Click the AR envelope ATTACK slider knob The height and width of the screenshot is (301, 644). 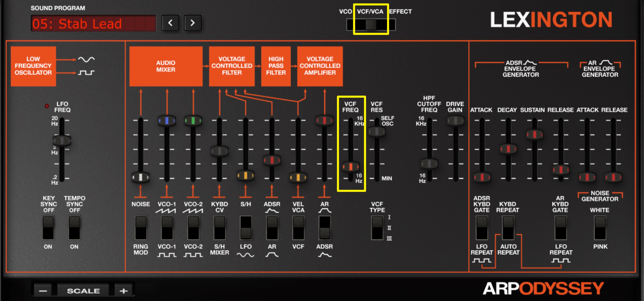[x=587, y=177]
